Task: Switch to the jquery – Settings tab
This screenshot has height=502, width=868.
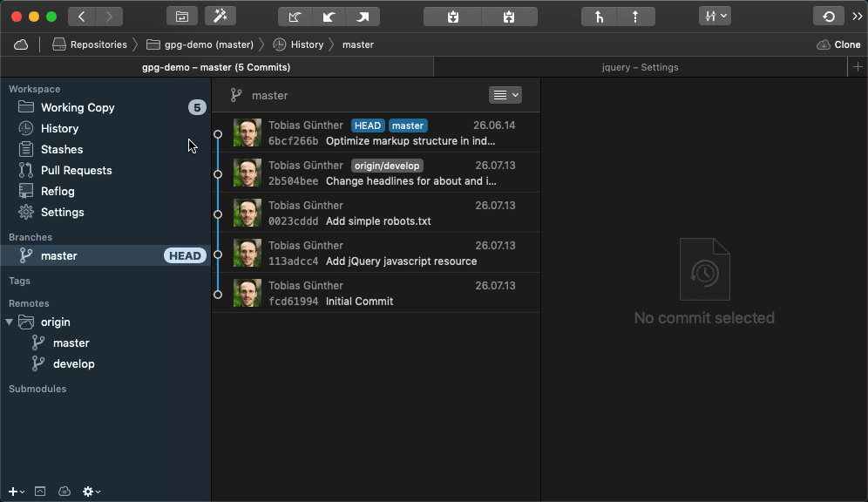Action: pyautogui.click(x=640, y=67)
